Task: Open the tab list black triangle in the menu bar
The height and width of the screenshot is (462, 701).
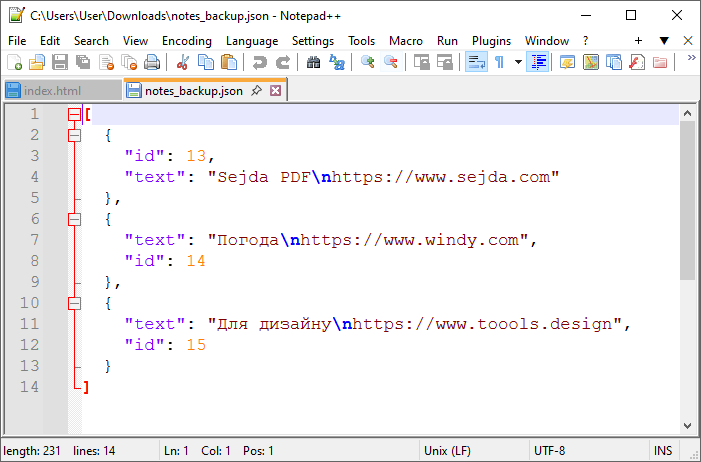Action: [x=664, y=41]
